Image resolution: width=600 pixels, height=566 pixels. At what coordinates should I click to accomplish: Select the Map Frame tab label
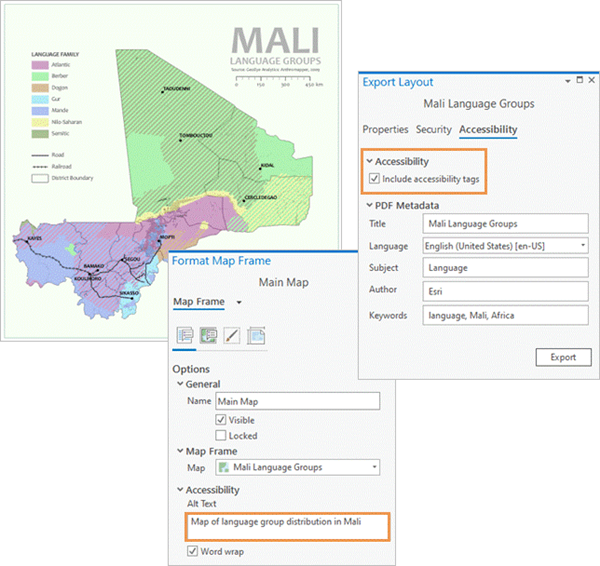tap(199, 302)
